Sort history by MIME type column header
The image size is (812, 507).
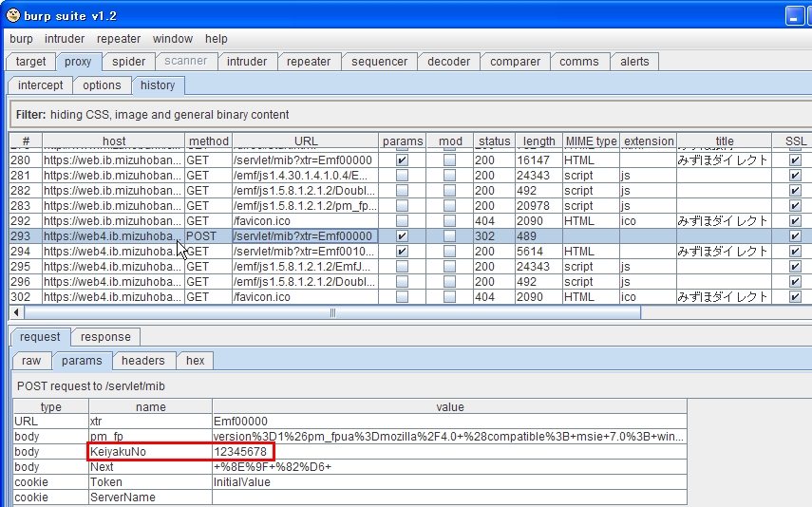(591, 141)
